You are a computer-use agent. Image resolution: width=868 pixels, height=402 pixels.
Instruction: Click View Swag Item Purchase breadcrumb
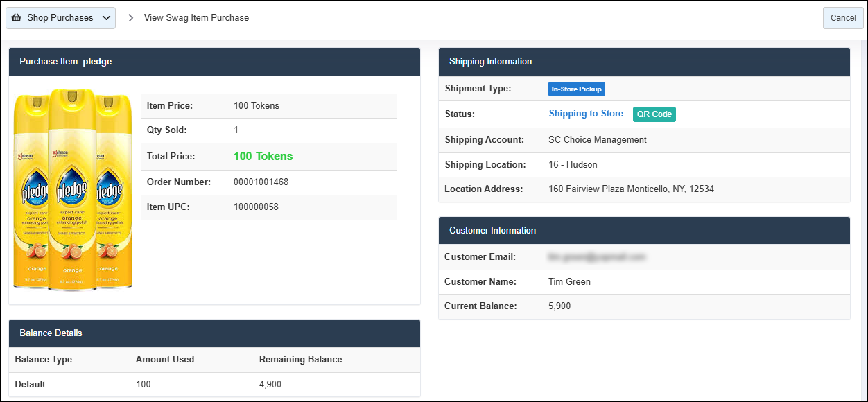(196, 18)
